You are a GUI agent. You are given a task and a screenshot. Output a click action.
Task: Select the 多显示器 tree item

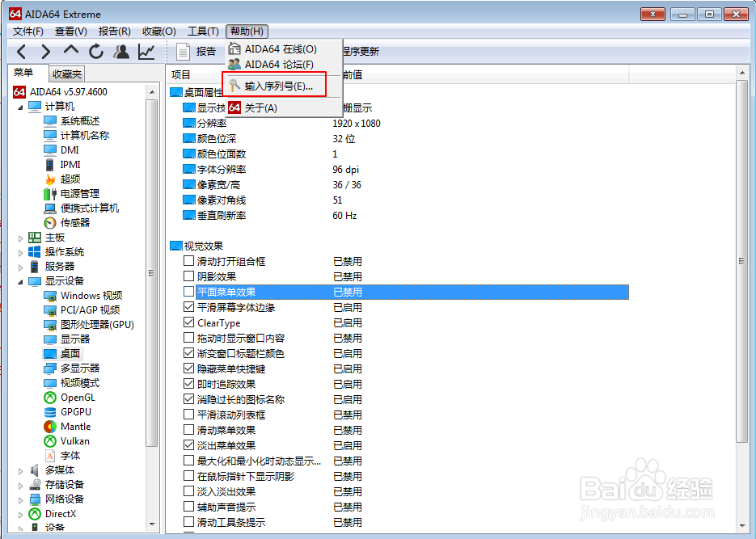point(71,368)
